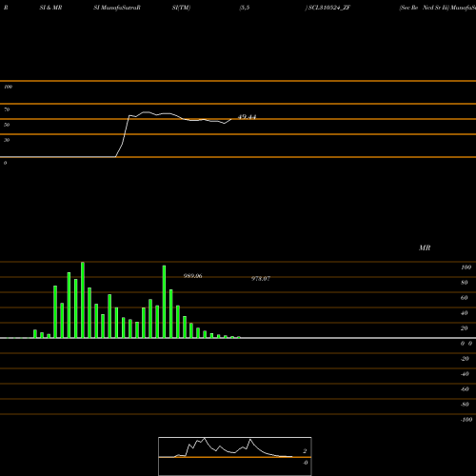Click the 'SI MunafaSutraR' header text

(x=117, y=8)
